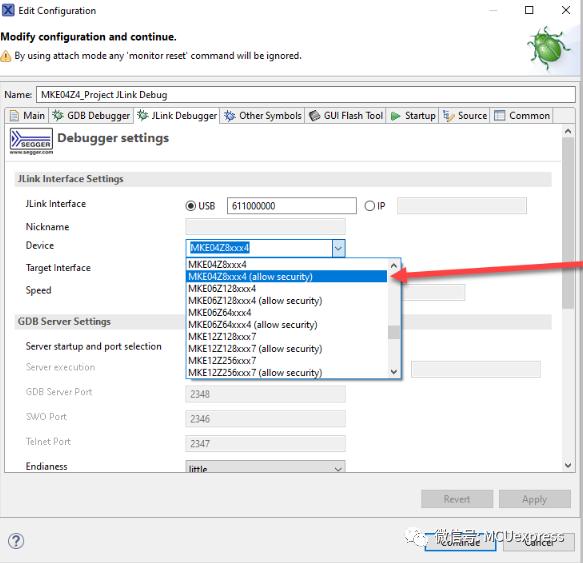Close the Edit Configuration dialog

coord(566,10)
